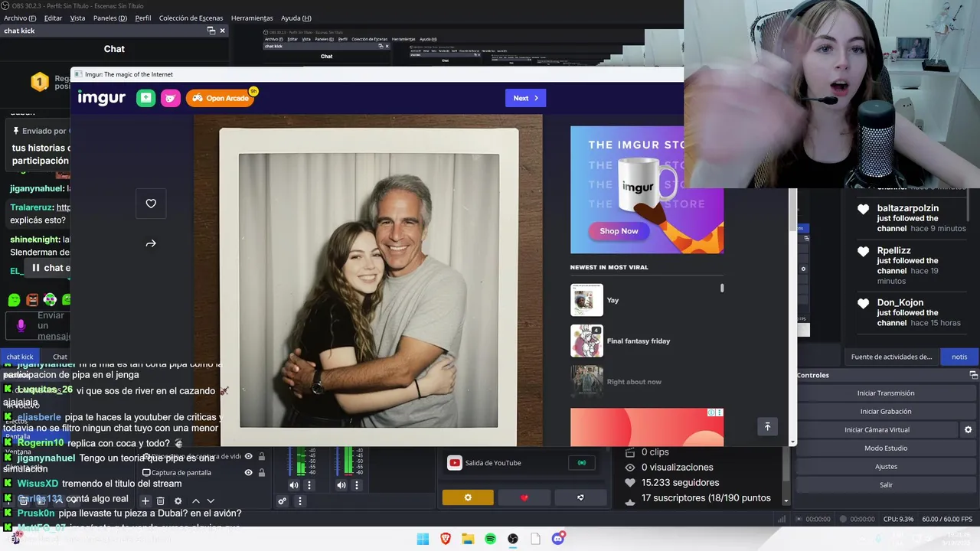Toggle lock on Captura de pantalla source
The image size is (980, 551).
pyautogui.click(x=262, y=472)
